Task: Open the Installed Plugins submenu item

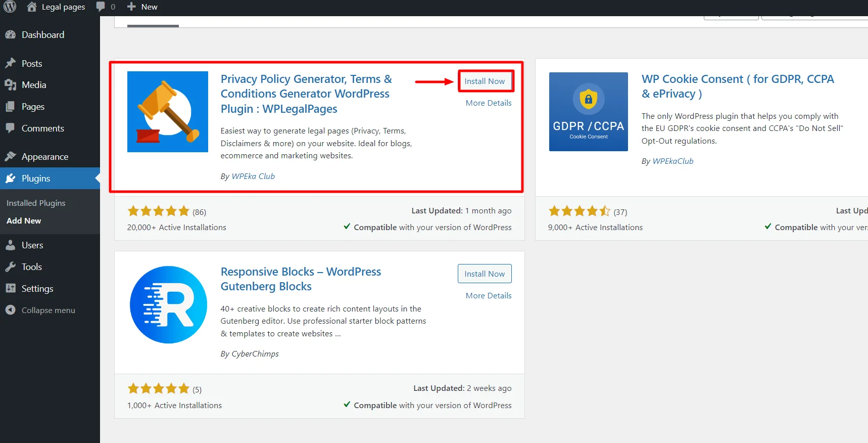Action: tap(36, 203)
